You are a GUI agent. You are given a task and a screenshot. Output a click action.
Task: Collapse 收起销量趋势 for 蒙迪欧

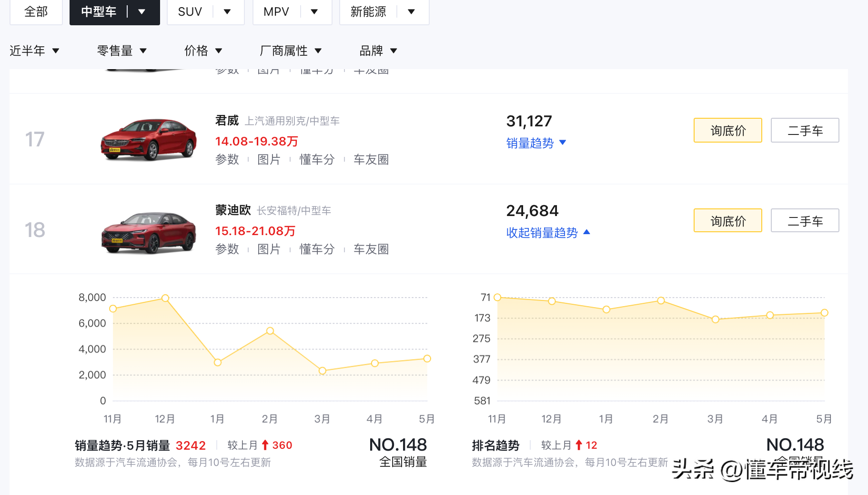(x=548, y=233)
